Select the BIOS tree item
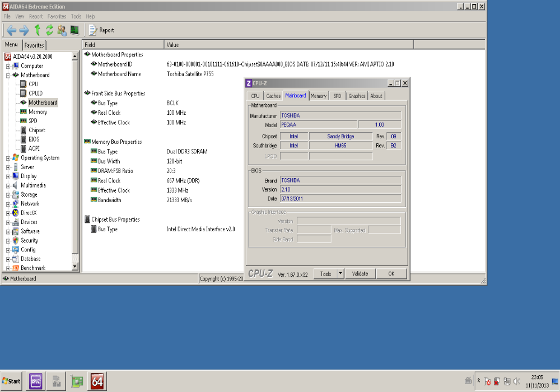Image resolution: width=560 pixels, height=392 pixels. (34, 139)
